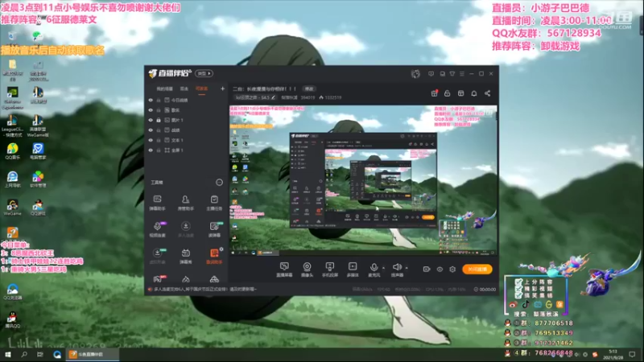
Task: Open the gift box icon with red dot
Action: tap(434, 93)
